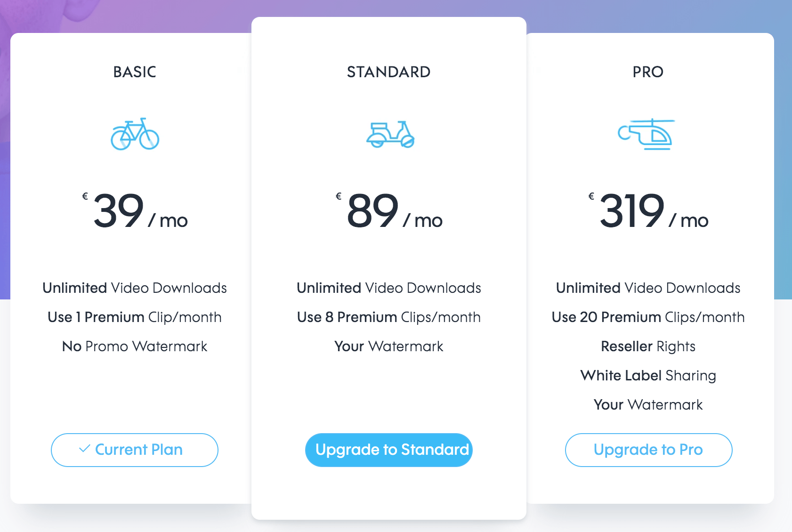This screenshot has width=792, height=532.
Task: Select the "Use 20 Premium Clips/month" feature
Action: click(x=648, y=317)
